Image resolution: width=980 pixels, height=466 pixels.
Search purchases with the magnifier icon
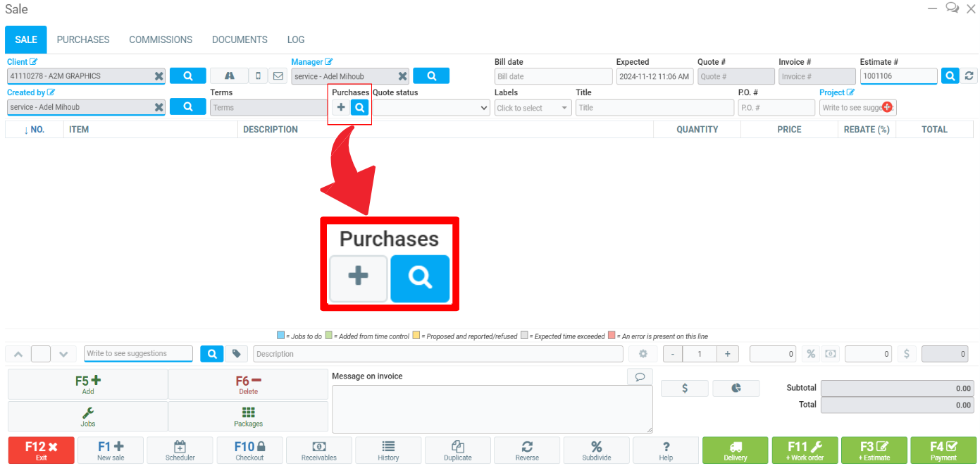pyautogui.click(x=360, y=107)
